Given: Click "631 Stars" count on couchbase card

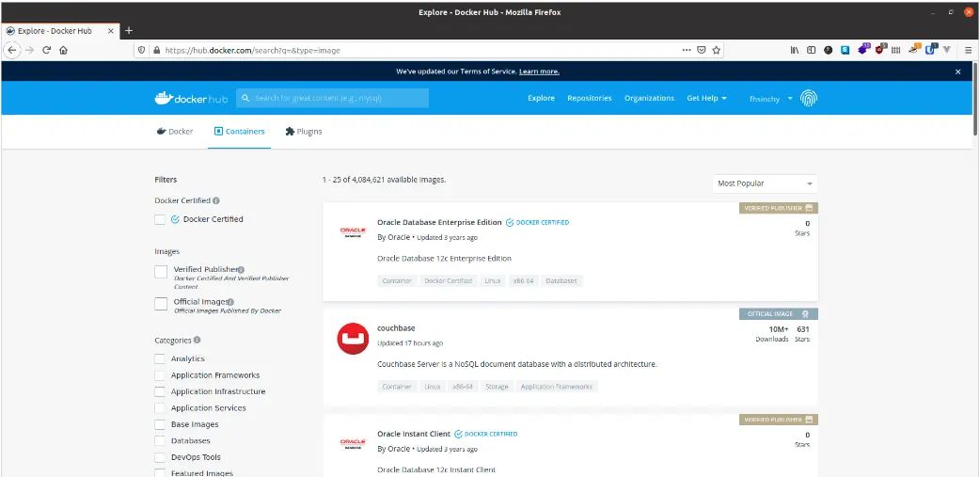Looking at the screenshot, I should click(x=803, y=334).
